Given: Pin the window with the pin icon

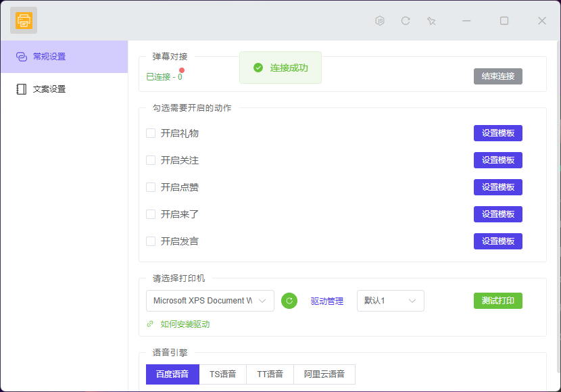Looking at the screenshot, I should [x=431, y=21].
